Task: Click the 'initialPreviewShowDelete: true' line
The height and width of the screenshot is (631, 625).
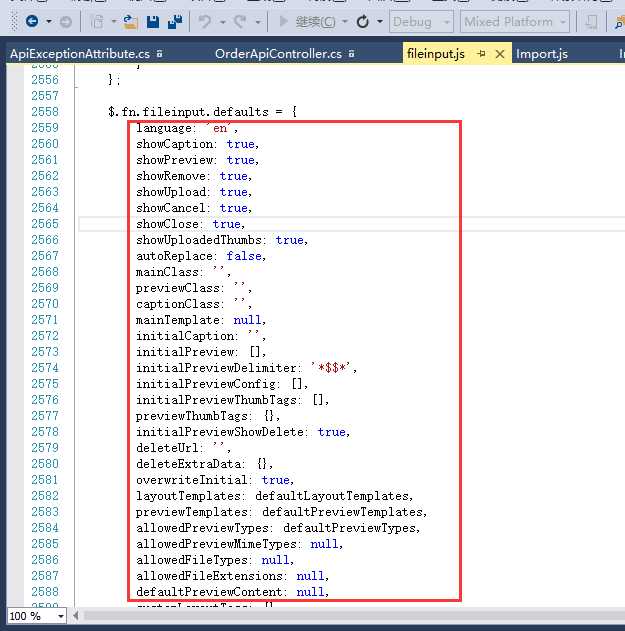Action: (x=243, y=432)
